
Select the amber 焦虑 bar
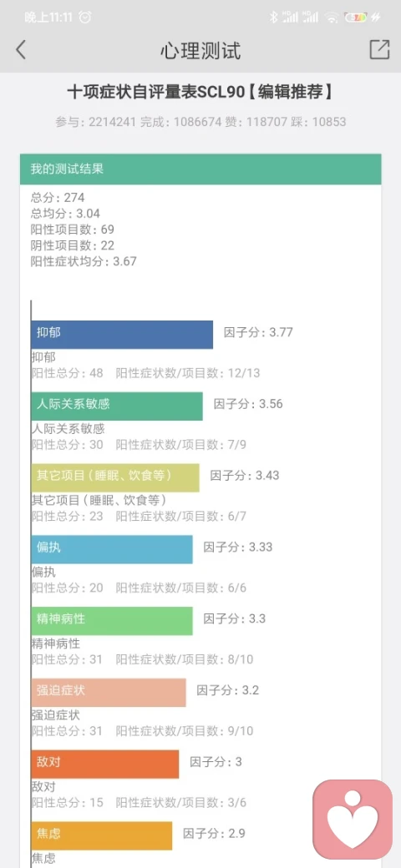coord(102,835)
